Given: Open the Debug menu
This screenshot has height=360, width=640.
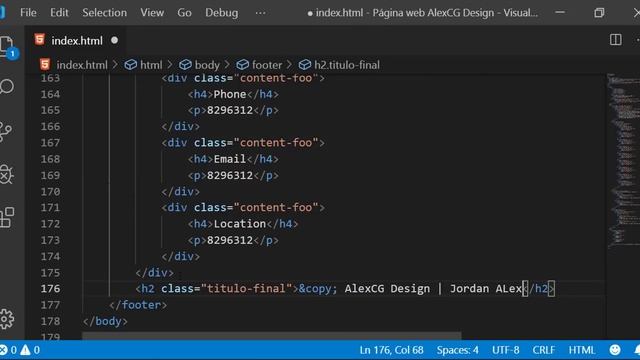Looking at the screenshot, I should (x=222, y=13).
